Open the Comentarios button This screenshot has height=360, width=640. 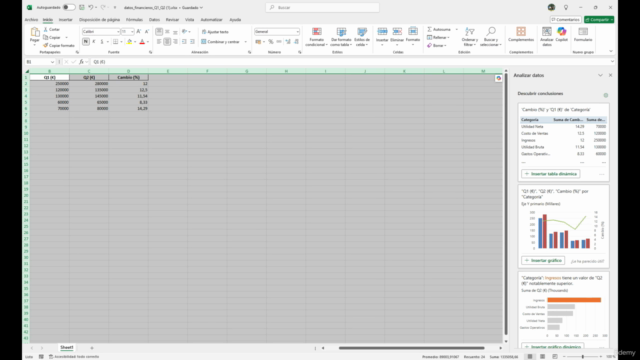(x=566, y=20)
